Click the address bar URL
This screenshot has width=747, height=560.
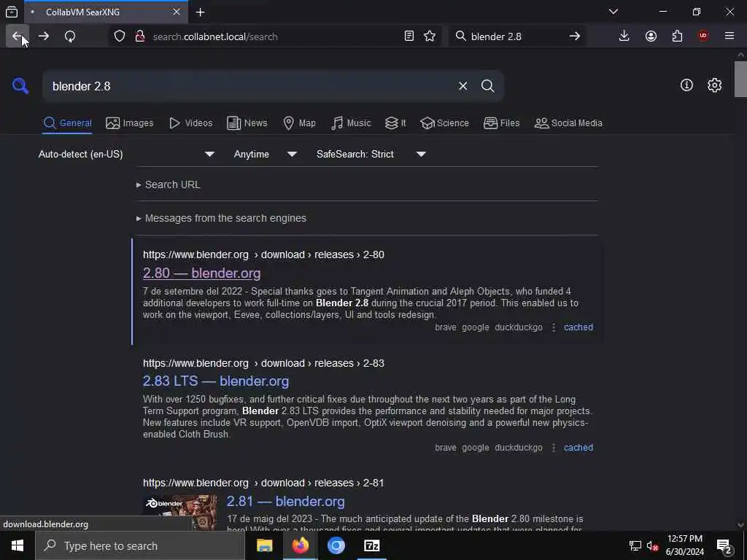pyautogui.click(x=215, y=36)
